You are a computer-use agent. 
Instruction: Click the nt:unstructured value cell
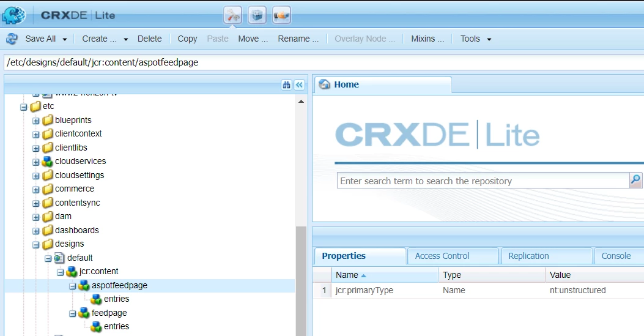point(594,290)
